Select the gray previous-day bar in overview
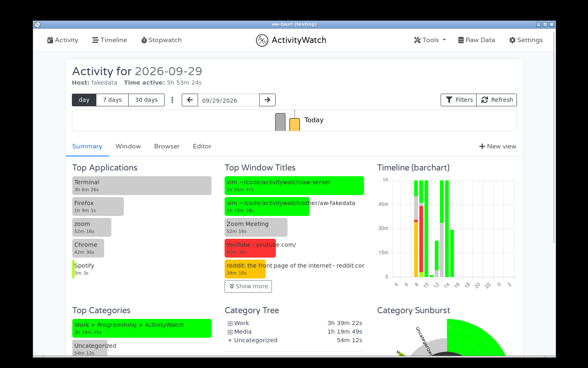The height and width of the screenshot is (368, 588). click(x=280, y=122)
